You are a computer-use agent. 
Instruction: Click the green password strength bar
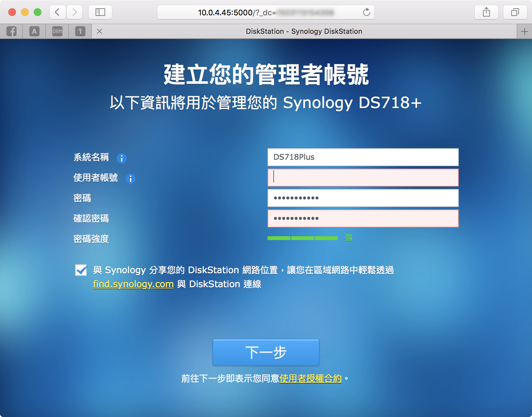tap(302, 238)
